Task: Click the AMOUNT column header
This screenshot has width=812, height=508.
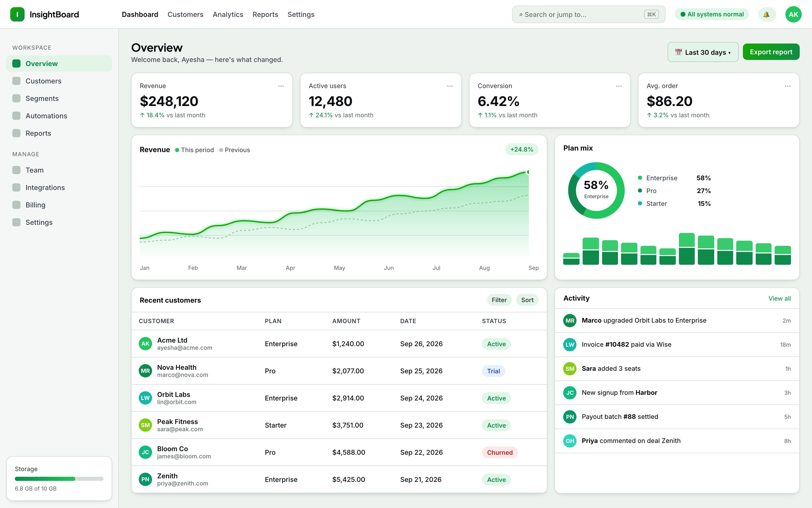Action: pyautogui.click(x=346, y=321)
